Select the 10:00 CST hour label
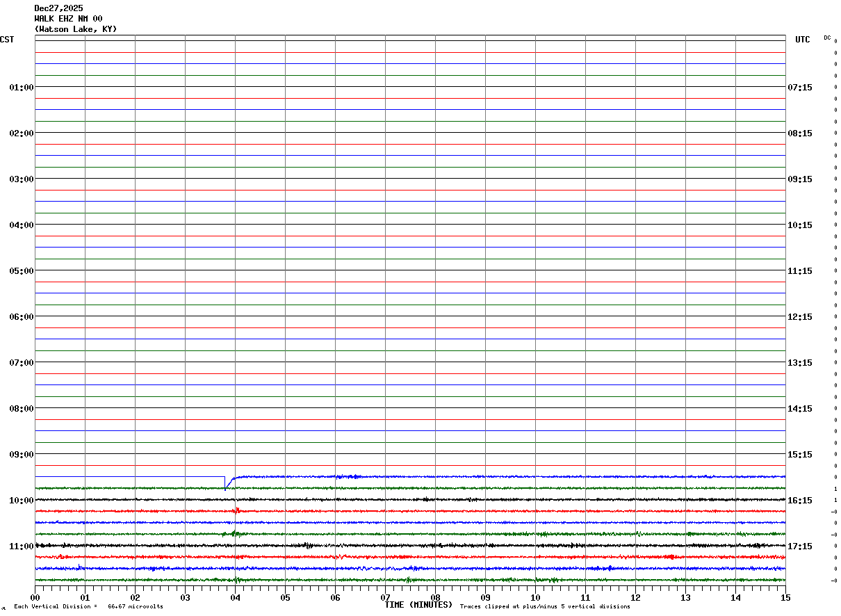This screenshot has height=616, width=841. (x=21, y=501)
